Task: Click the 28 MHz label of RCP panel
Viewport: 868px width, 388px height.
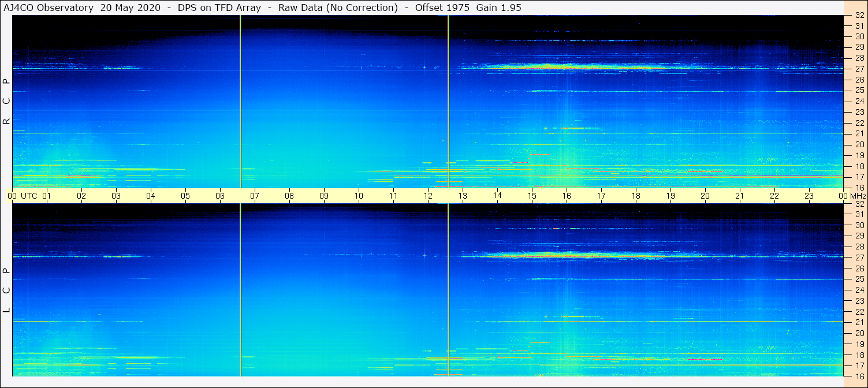Action: click(859, 58)
